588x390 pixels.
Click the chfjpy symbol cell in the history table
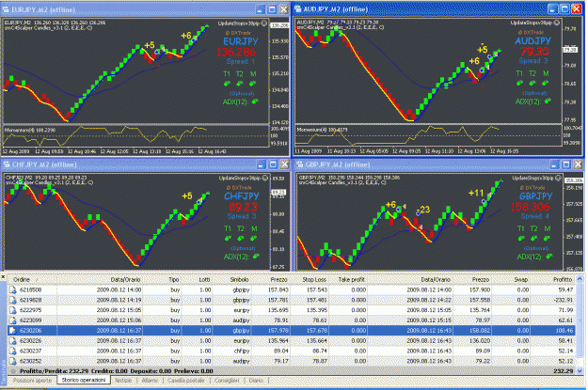click(241, 351)
